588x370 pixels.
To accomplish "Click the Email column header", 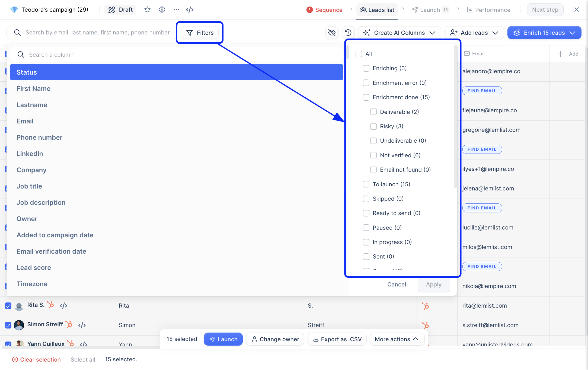I will tap(474, 54).
